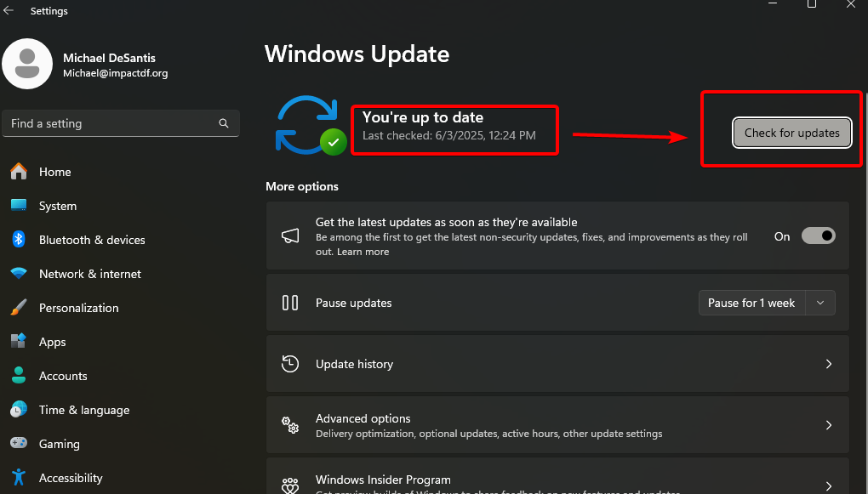This screenshot has width=868, height=494.
Task: Click the Windows Insider Program title text
Action: (383, 480)
